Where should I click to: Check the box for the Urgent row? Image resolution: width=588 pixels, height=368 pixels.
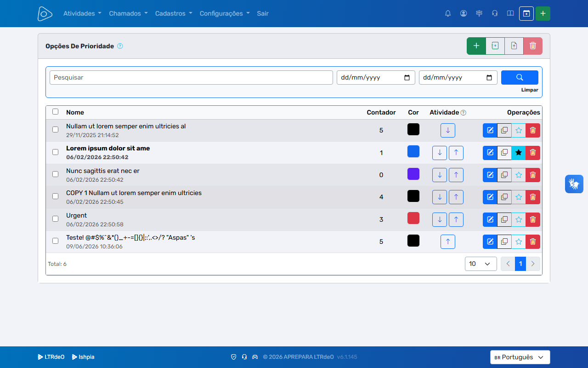coord(56,219)
